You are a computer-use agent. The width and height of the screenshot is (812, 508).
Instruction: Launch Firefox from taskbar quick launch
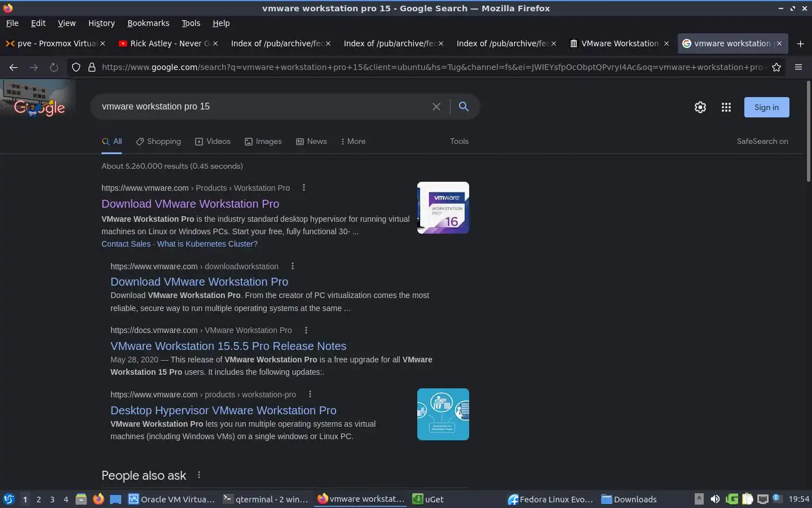[x=99, y=499]
